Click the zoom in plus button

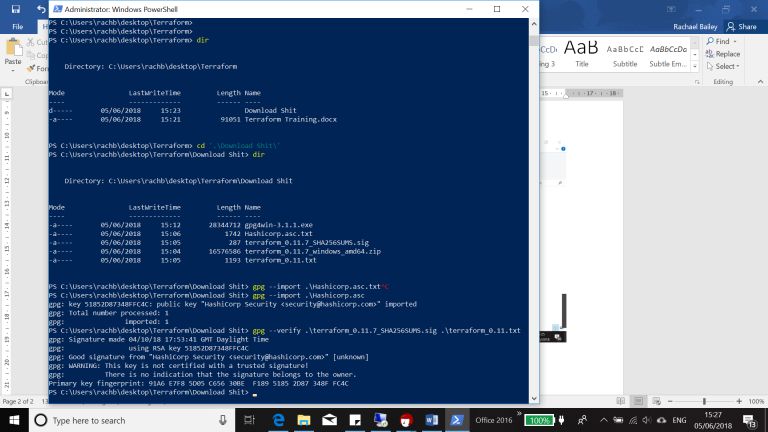pyautogui.click(x=739, y=401)
